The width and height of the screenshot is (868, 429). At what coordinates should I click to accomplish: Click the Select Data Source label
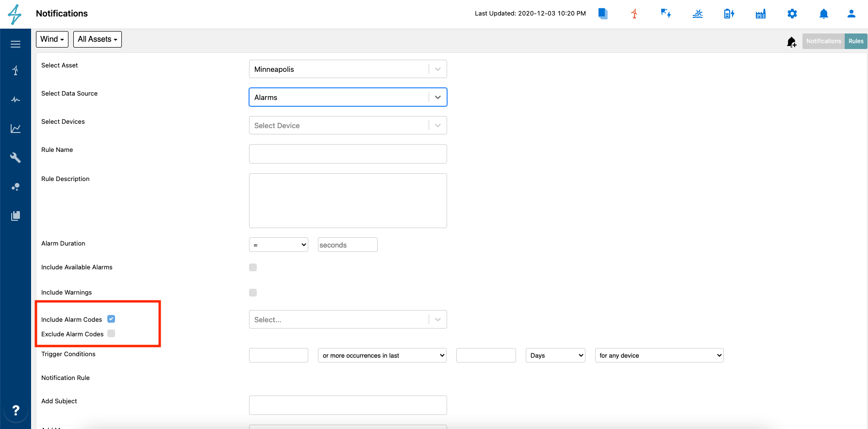(69, 94)
